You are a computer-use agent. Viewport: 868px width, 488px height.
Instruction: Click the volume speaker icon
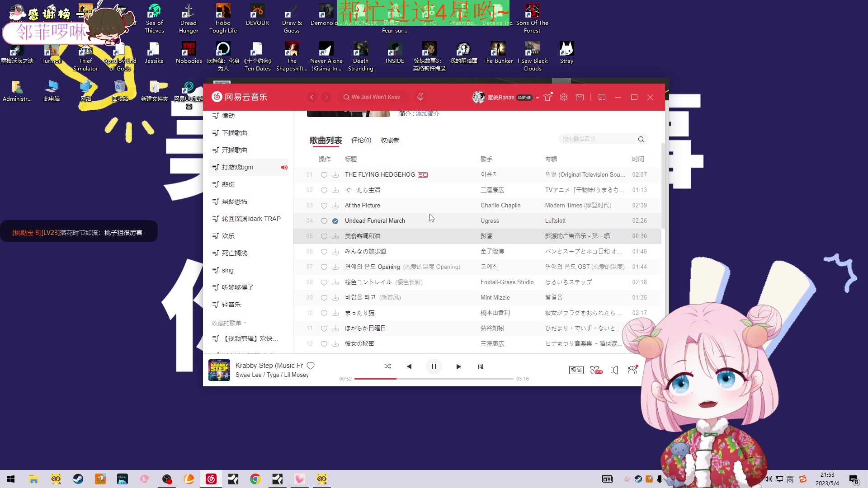click(x=614, y=370)
